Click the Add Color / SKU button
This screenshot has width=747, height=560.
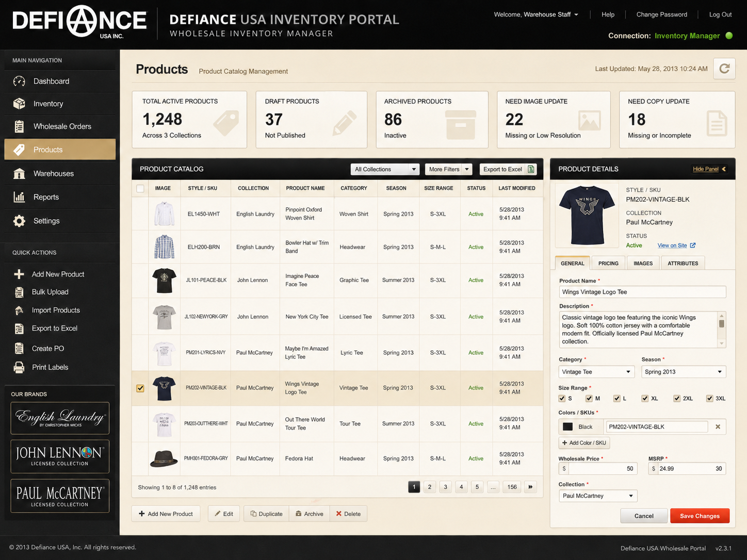coord(584,443)
